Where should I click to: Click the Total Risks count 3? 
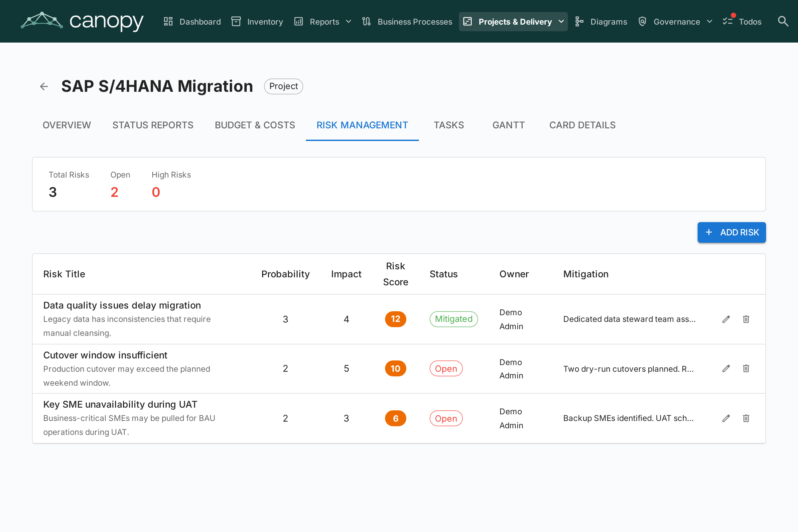point(53,193)
